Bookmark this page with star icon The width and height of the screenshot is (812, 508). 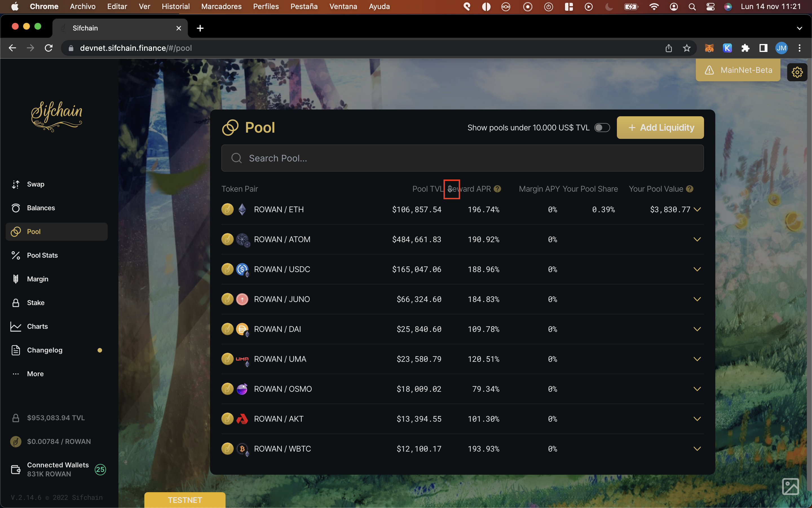click(687, 48)
